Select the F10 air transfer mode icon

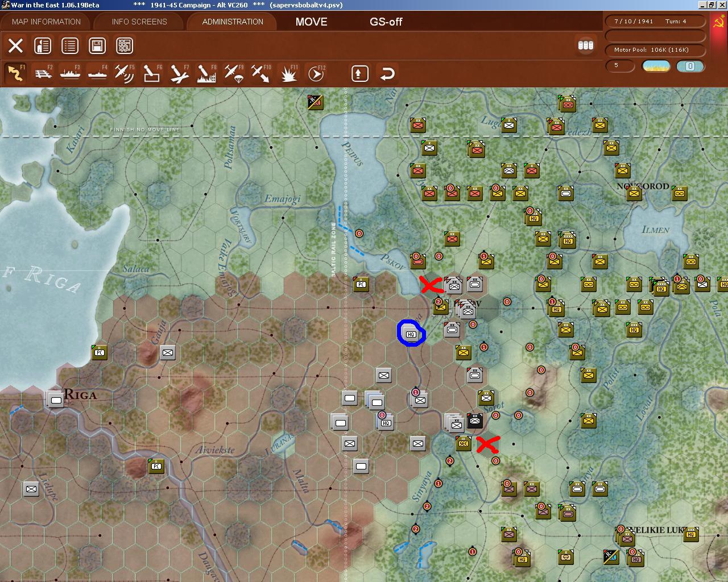point(261,73)
